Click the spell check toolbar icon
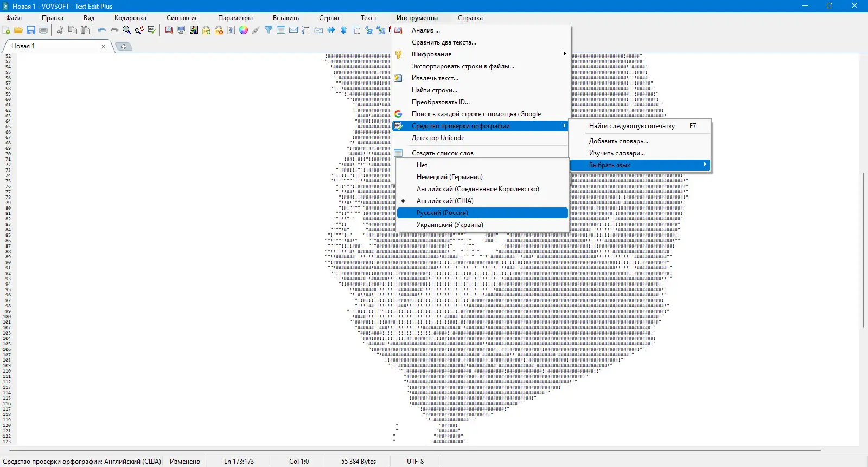This screenshot has width=868, height=467. 152,30
